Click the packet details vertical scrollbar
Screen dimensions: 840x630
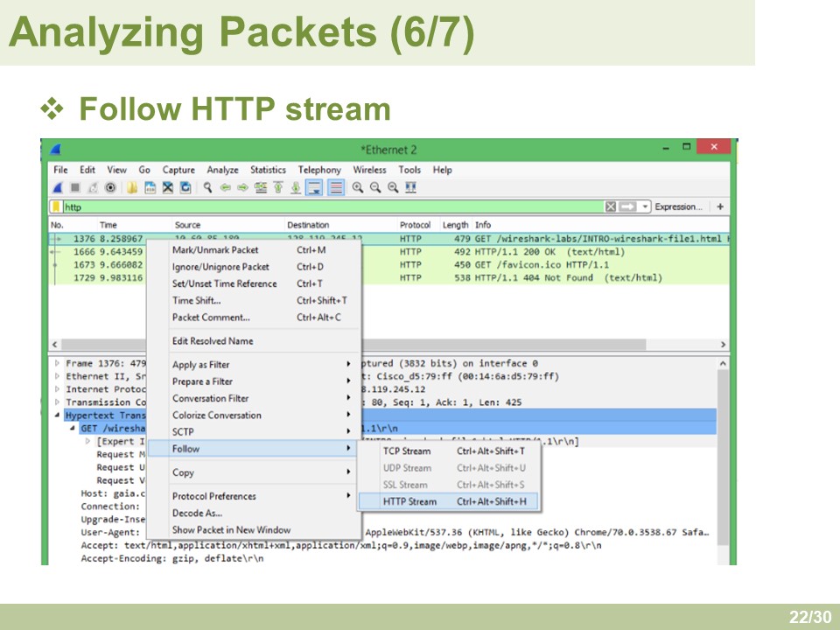[x=723, y=455]
